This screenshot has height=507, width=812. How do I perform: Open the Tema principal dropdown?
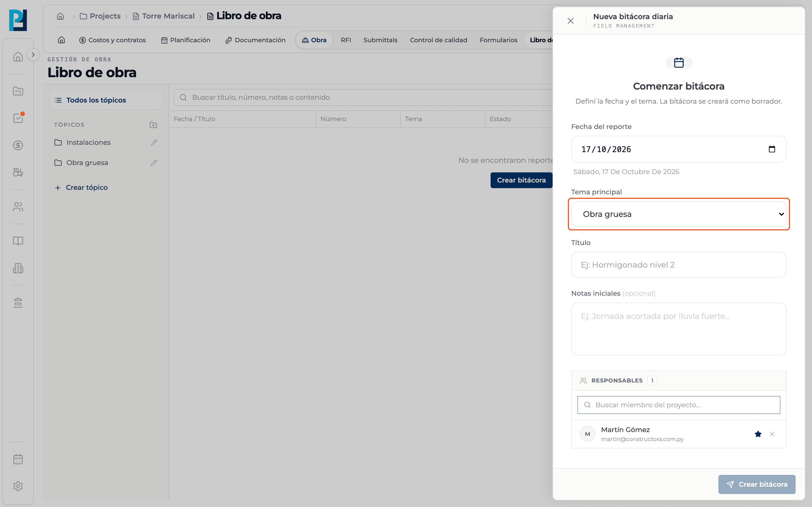click(678, 214)
